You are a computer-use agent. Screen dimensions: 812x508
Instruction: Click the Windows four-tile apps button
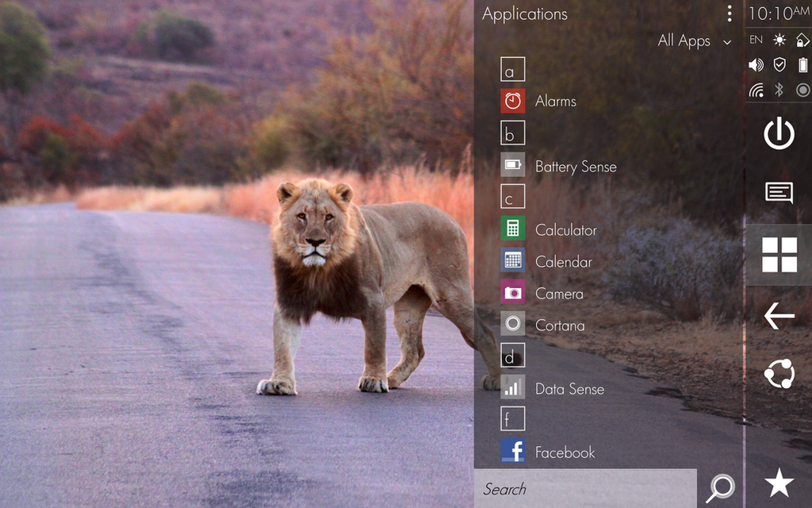coord(779,255)
